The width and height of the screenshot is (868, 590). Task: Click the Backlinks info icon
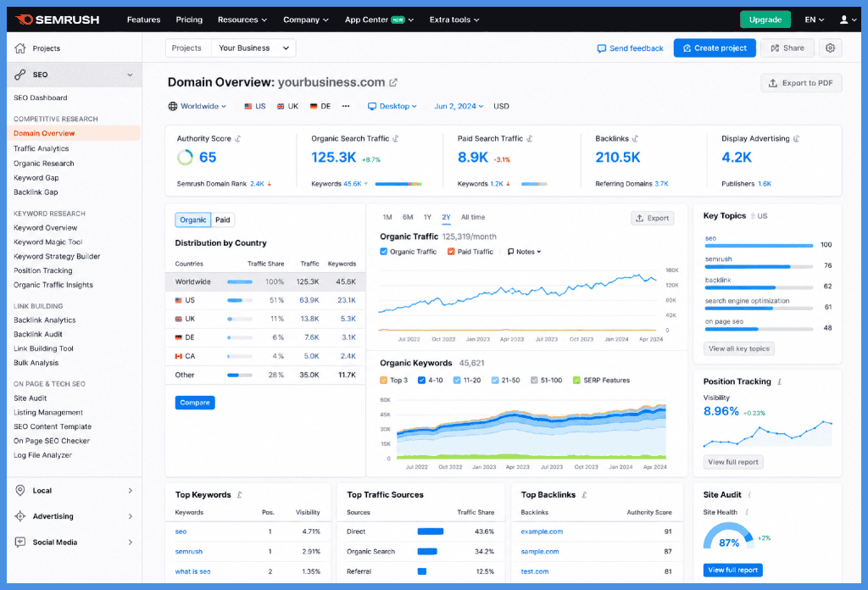point(636,138)
